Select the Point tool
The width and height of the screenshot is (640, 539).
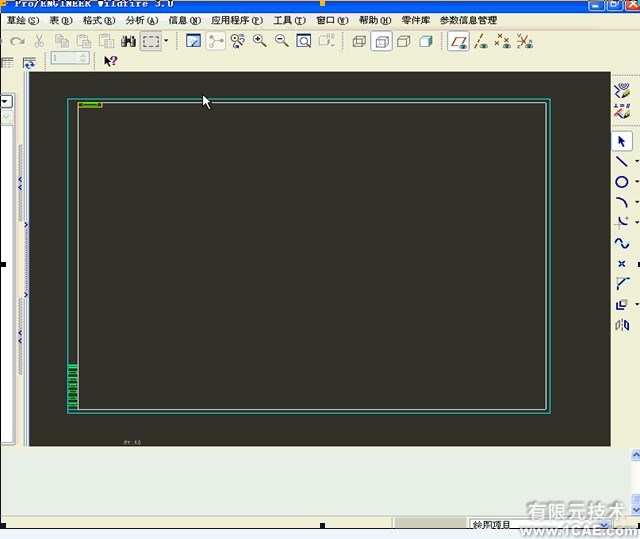pos(622,264)
